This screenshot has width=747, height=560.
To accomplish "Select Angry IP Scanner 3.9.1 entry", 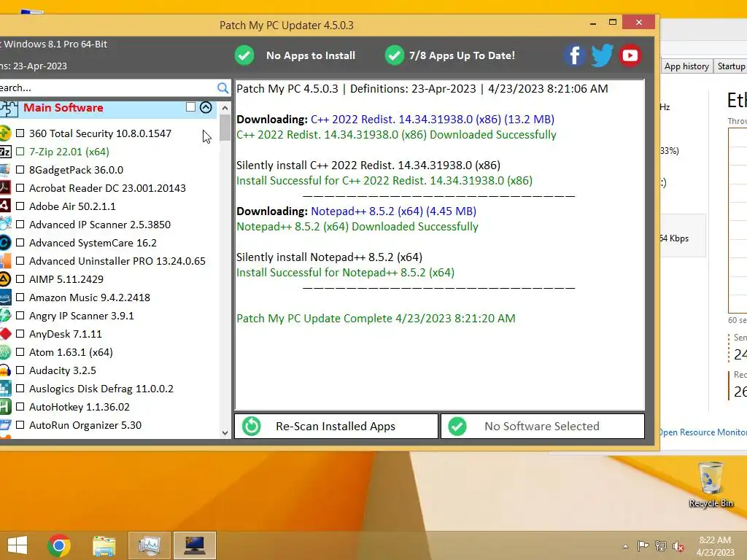I will pos(82,316).
